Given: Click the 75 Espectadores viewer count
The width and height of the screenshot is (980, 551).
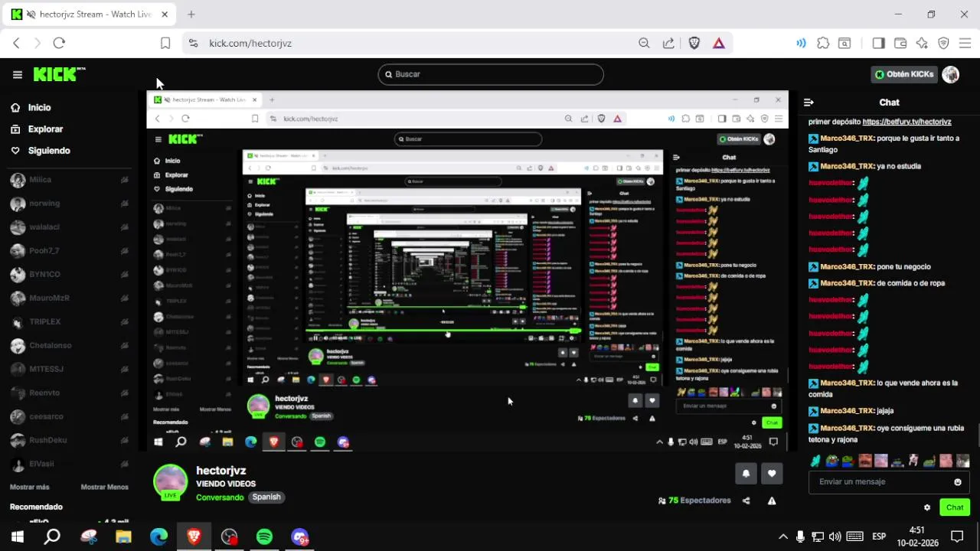Looking at the screenshot, I should pos(694,500).
